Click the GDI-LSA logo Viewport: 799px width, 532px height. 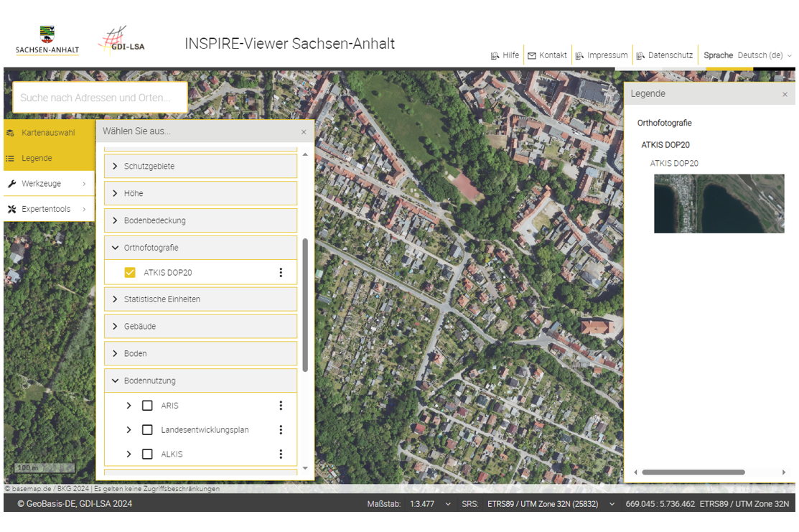tap(121, 41)
